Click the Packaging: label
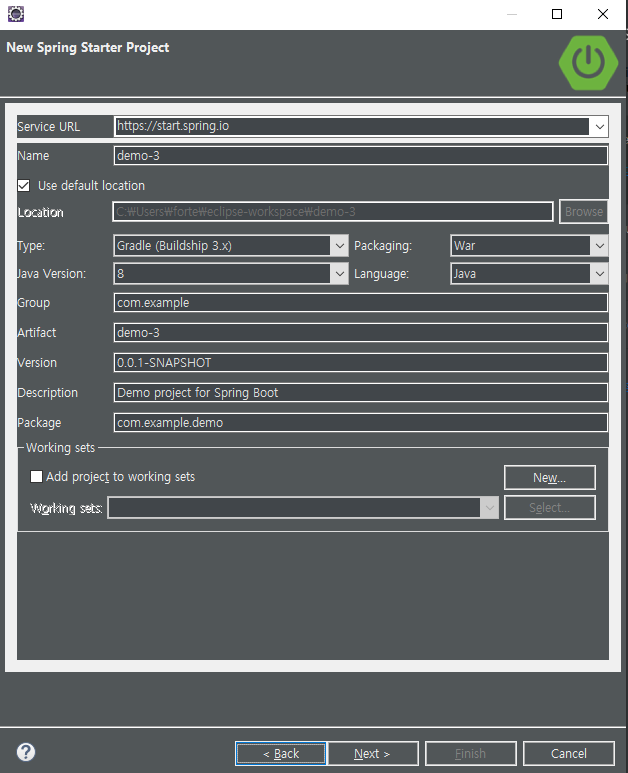 pos(383,246)
